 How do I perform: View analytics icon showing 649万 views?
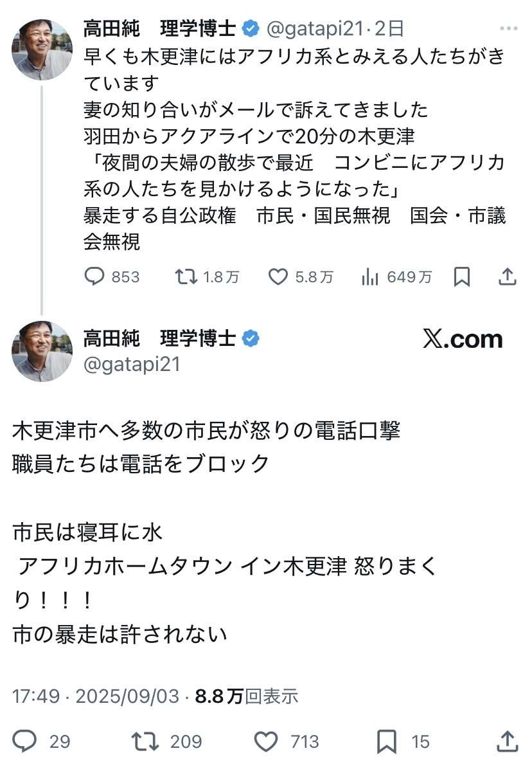pos(369,277)
